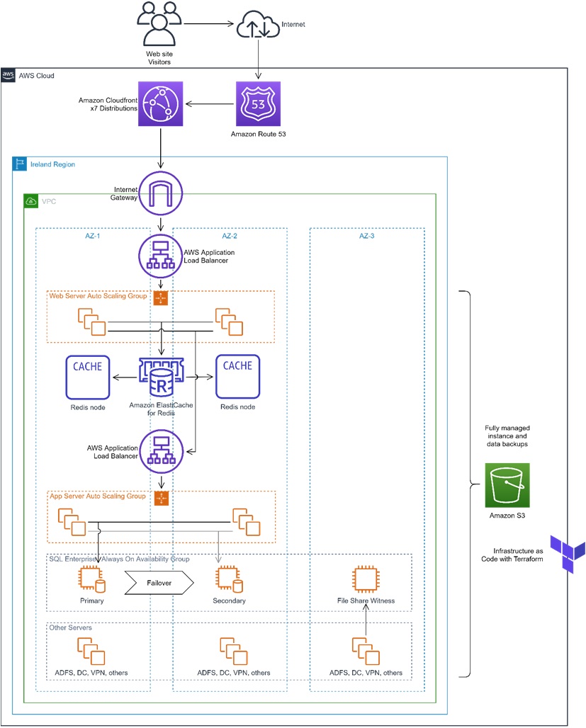Click the "Fully managed instance and data backups" text
Image resolution: width=586 pixels, height=728 pixels.
pos(507,436)
